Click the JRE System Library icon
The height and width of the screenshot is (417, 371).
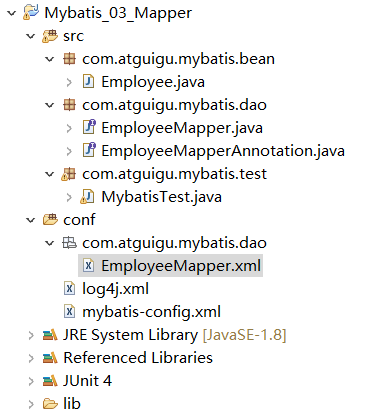pos(50,335)
